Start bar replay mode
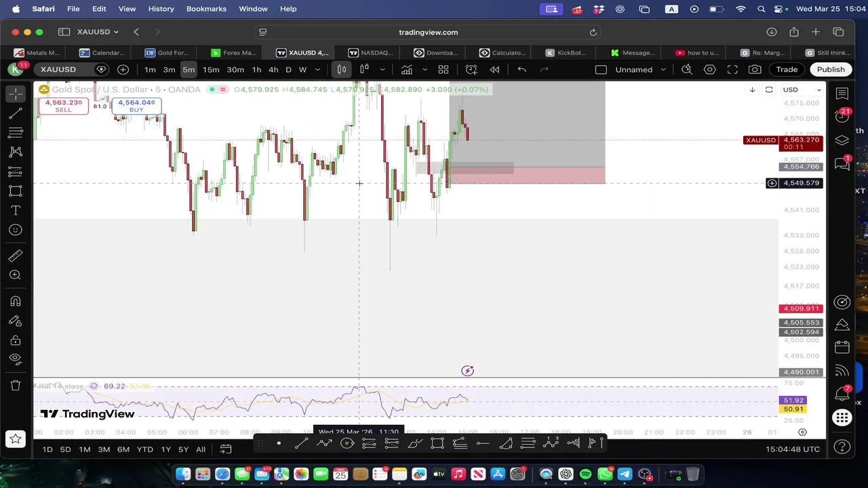This screenshot has height=488, width=868. point(495,69)
